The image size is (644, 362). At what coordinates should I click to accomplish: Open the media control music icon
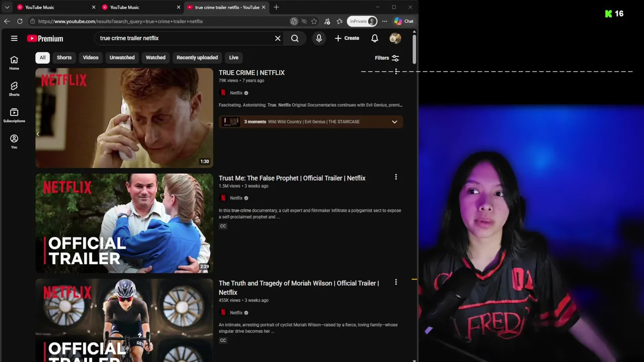pyautogui.click(x=327, y=21)
